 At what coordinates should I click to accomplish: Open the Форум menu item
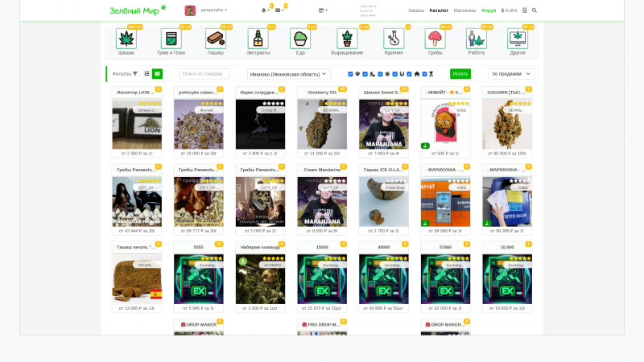coord(488,10)
